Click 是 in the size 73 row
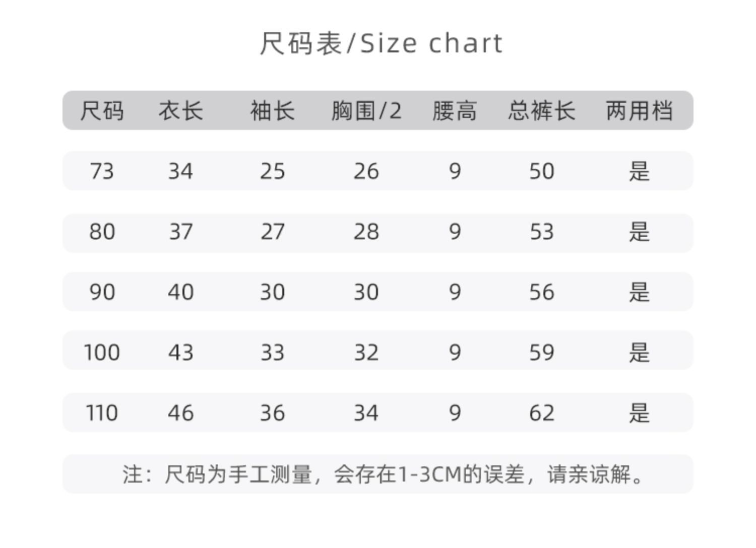 coord(639,171)
